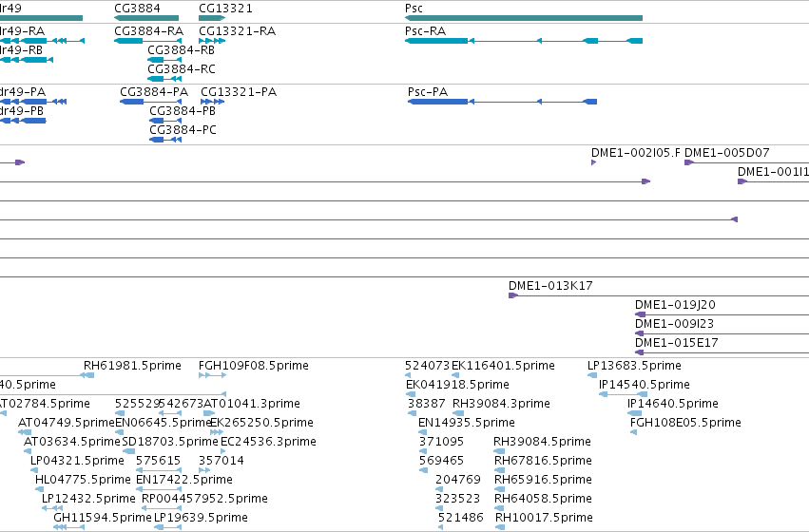809x532 pixels.
Task: Select the CG3884-RB transcript label
Action: tap(181, 50)
